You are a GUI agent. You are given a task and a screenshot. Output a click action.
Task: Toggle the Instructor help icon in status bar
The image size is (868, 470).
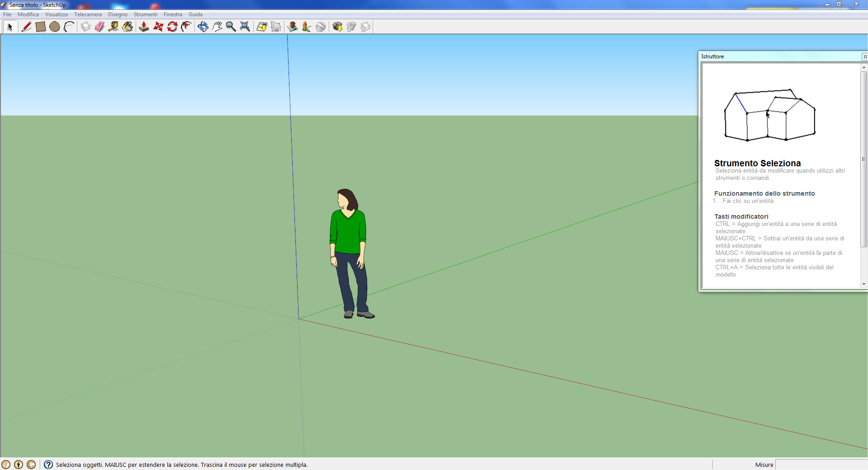tap(48, 465)
